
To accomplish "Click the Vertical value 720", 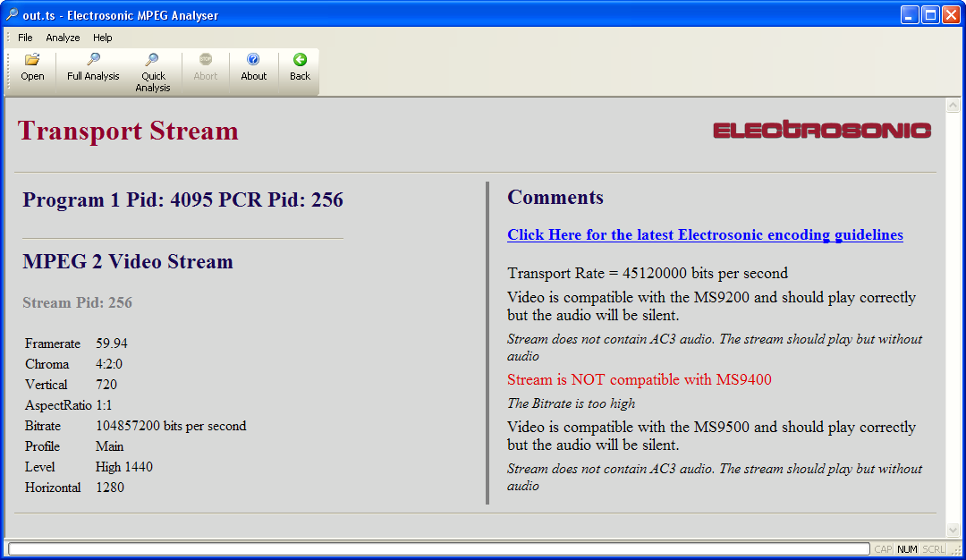I will point(106,385).
